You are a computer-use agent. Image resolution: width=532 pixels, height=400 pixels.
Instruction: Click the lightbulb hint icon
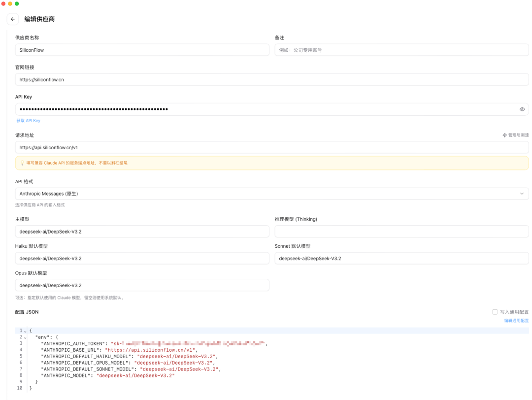pos(22,163)
